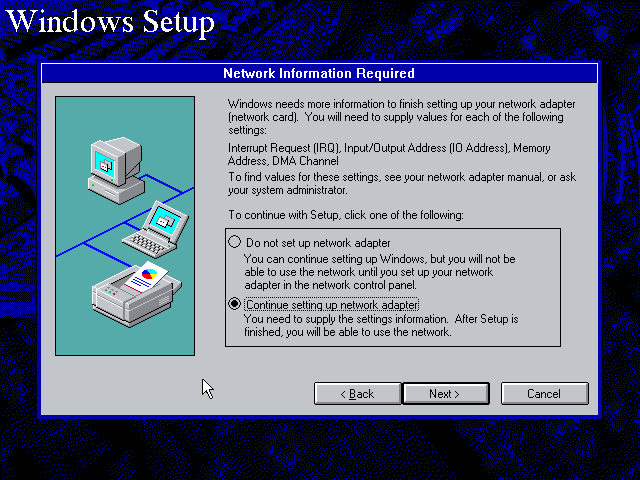Click the 'Do not set up network adapter' label
The height and width of the screenshot is (480, 640).
pos(318,243)
